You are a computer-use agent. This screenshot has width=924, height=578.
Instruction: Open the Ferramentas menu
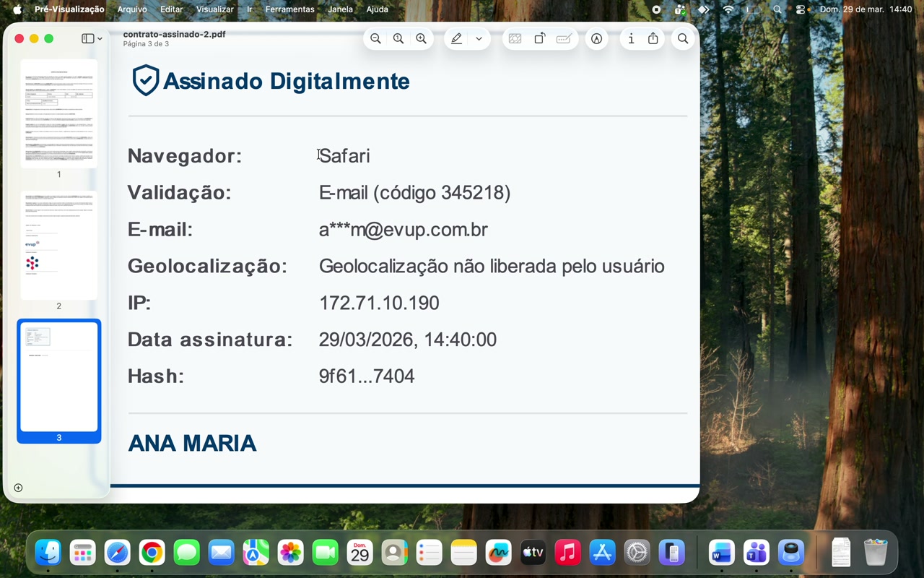[289, 9]
